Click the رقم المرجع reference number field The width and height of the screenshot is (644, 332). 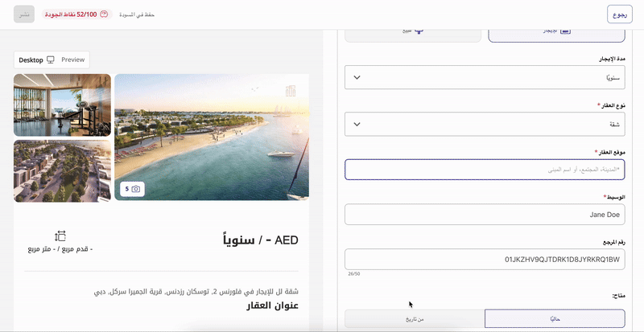[485, 260]
